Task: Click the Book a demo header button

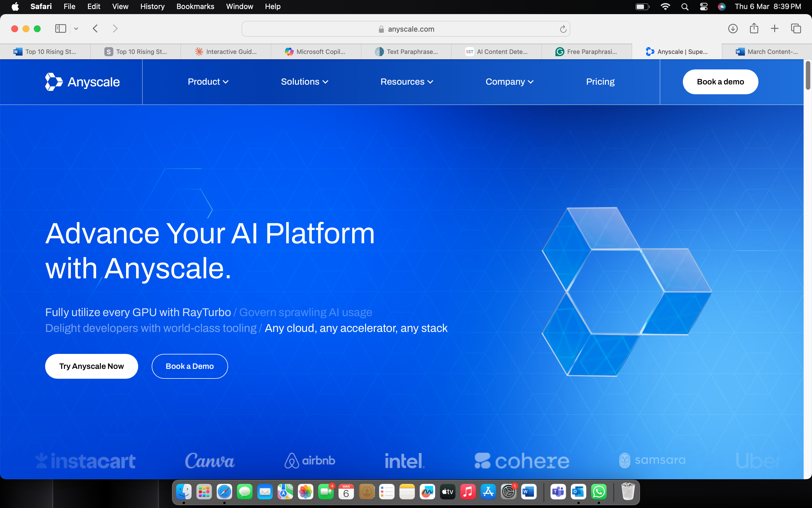Action: (x=720, y=82)
